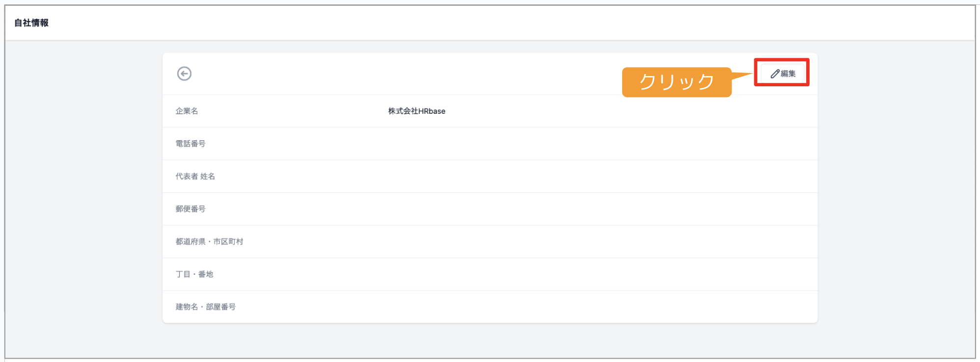Click the red highlight frame around 編集
The height and width of the screenshot is (362, 980).
pyautogui.click(x=782, y=72)
